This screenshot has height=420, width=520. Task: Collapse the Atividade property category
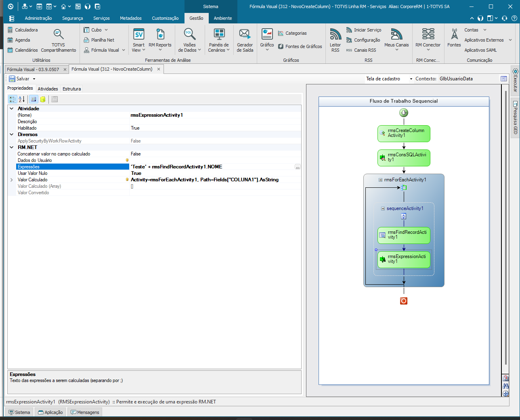(x=12, y=109)
